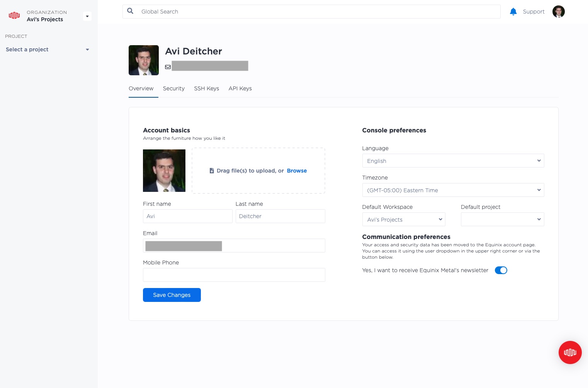Open the Timezone dropdown
Image resolution: width=588 pixels, height=388 pixels.
[x=453, y=190]
